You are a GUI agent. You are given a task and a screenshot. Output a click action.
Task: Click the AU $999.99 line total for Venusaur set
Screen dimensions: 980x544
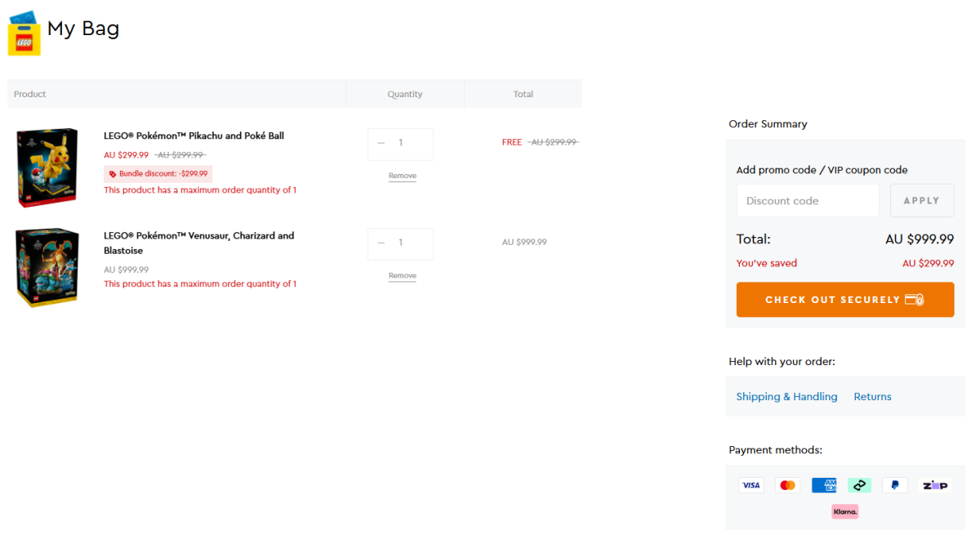[x=524, y=242]
